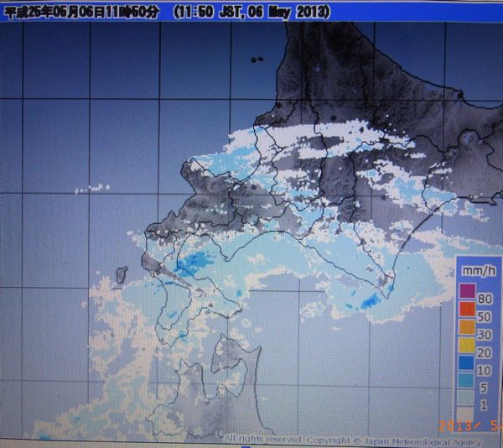
Task: Click the pale 1 mm/h legend swatch
Action: pyautogui.click(x=466, y=398)
